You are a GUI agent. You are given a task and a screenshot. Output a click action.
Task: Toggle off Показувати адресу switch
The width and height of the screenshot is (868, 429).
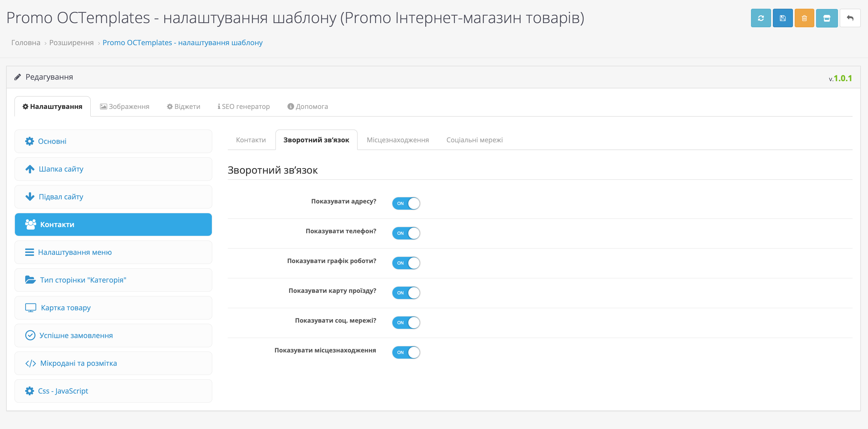click(x=406, y=203)
